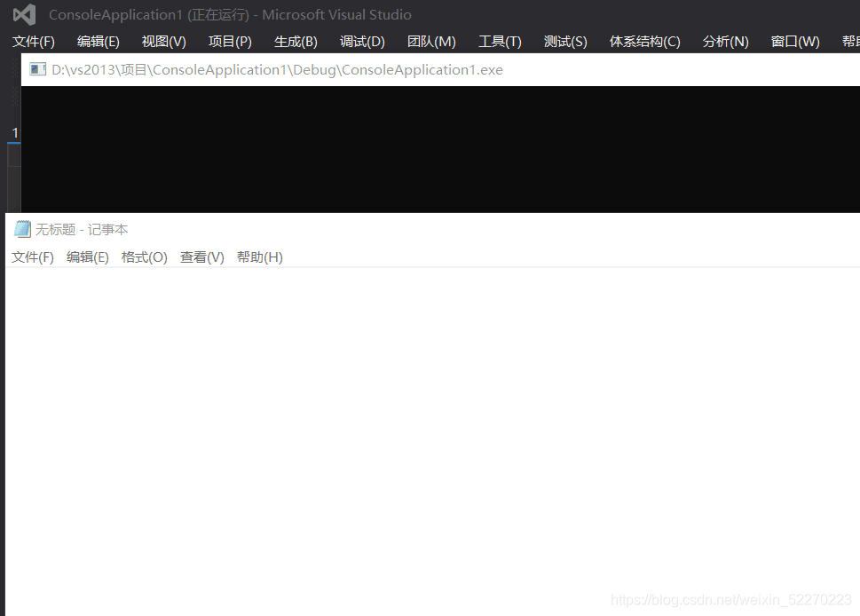The width and height of the screenshot is (860, 616).
Task: Open Notepad 格式(O) menu
Action: pyautogui.click(x=145, y=257)
